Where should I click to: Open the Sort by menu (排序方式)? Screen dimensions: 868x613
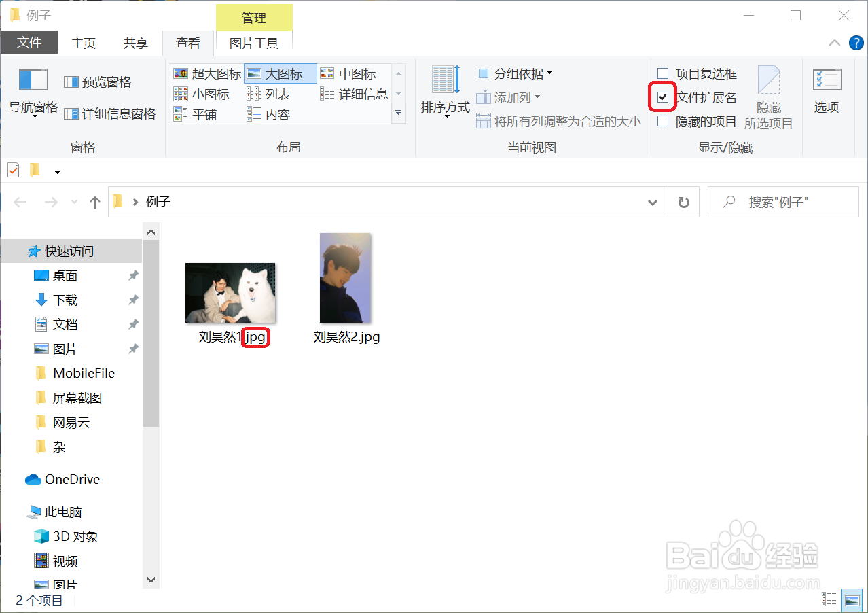[x=446, y=92]
